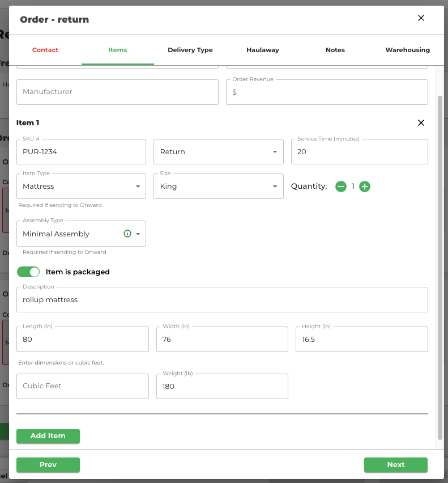Close the Order - return dialog
The width and height of the screenshot is (448, 483).
point(421,18)
